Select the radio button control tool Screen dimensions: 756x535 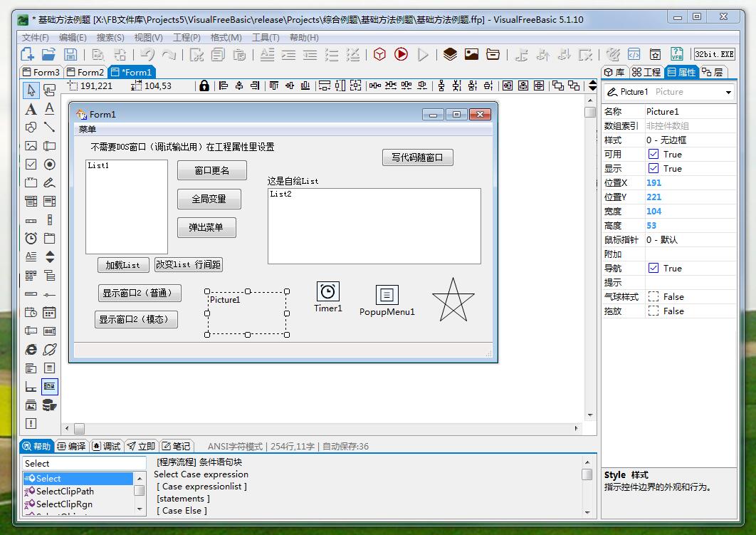[49, 164]
